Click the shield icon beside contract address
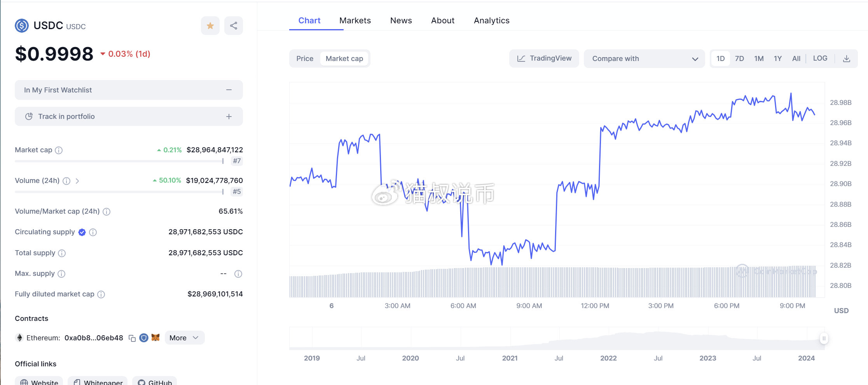 pyautogui.click(x=144, y=338)
